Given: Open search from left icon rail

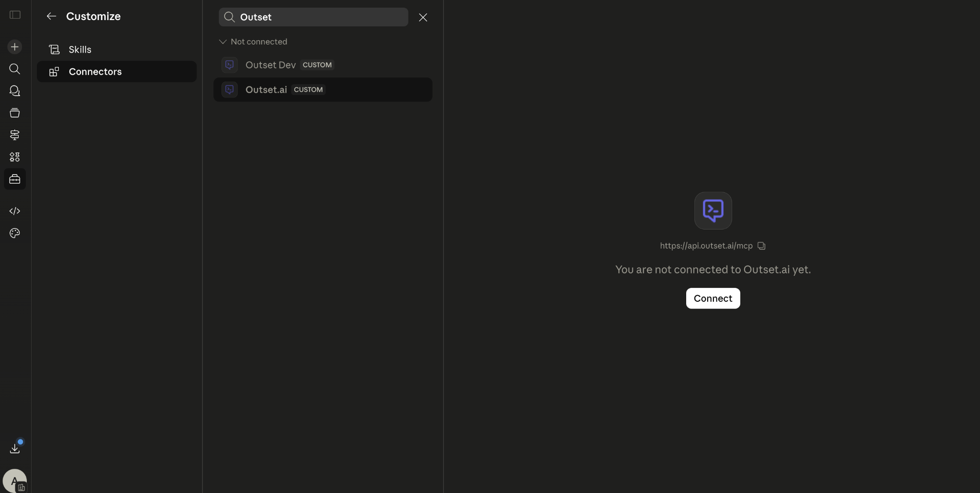Looking at the screenshot, I should pos(15,69).
